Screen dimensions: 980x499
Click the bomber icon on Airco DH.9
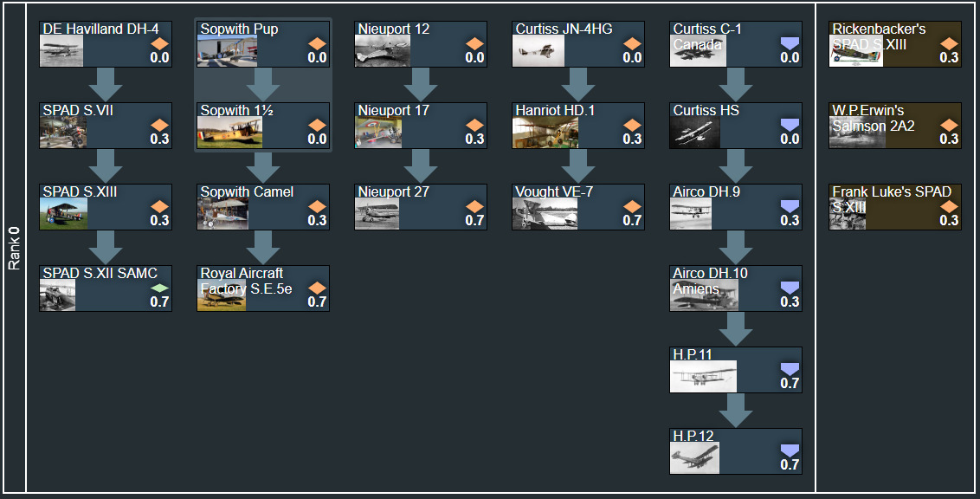pos(790,206)
